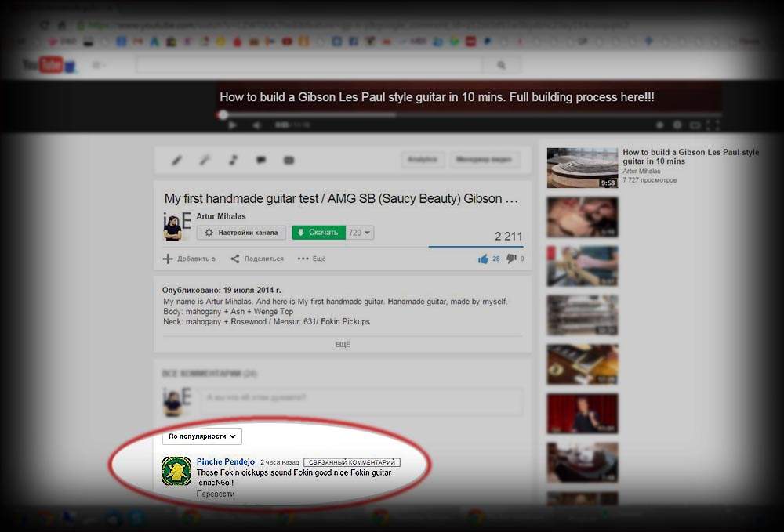Open Pinche Pendejo commenter profile

[x=226, y=461]
